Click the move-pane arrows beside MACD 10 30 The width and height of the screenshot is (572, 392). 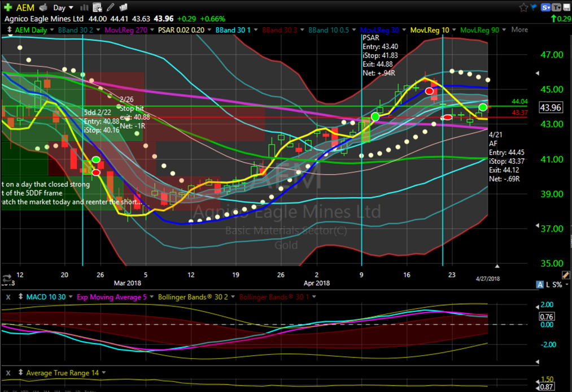point(20,297)
